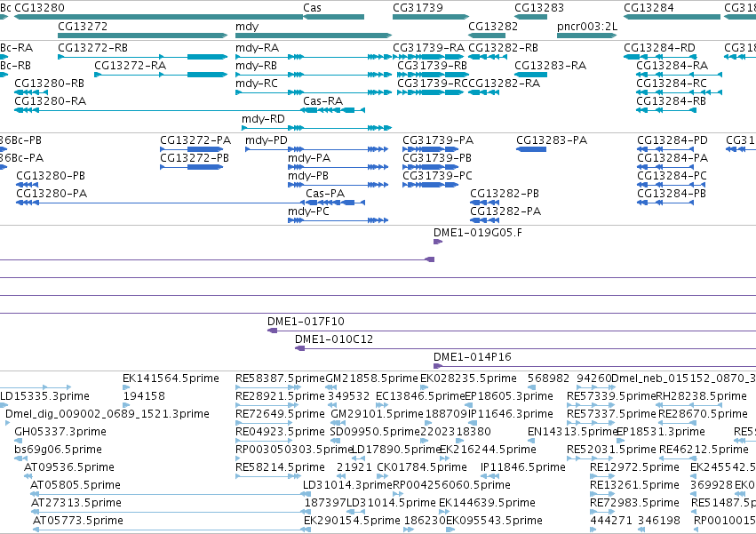Image resolution: width=756 pixels, height=534 pixels.
Task: Select the long CG13280-RA transcript label
Action: coord(50,101)
